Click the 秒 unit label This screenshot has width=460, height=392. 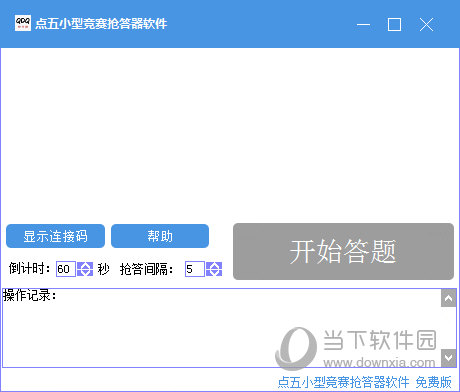click(x=103, y=269)
